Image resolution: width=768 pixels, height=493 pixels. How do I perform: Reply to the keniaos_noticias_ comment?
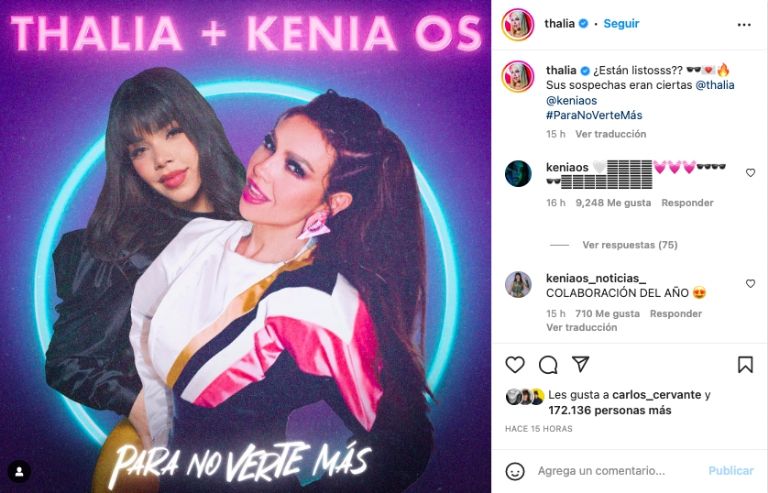[x=675, y=314]
